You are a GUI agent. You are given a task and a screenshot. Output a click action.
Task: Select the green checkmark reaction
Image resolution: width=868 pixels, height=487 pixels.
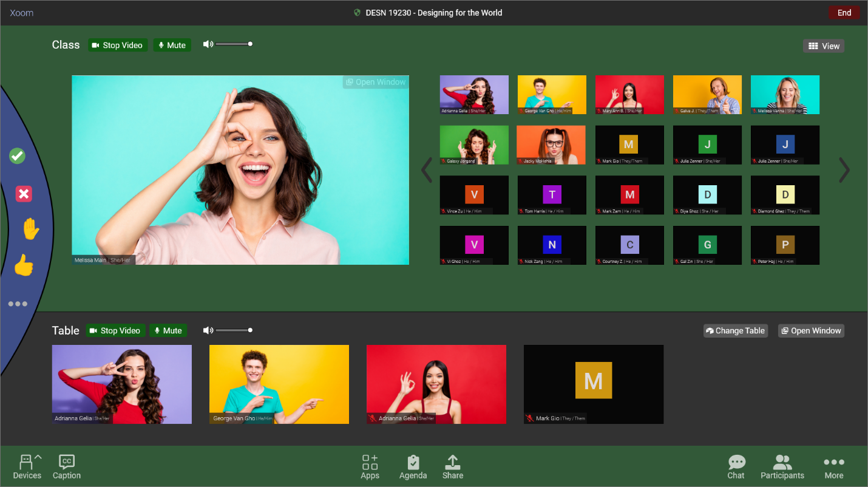pos(17,155)
